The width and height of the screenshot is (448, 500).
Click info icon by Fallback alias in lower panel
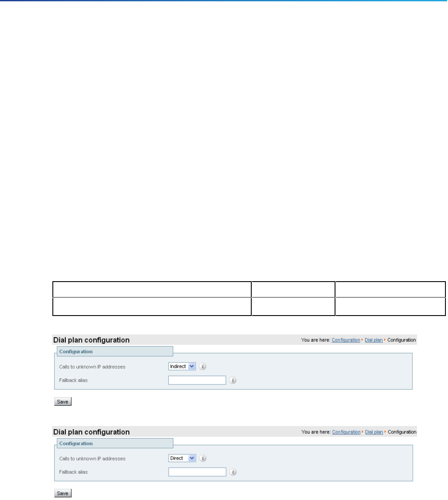[x=233, y=472]
